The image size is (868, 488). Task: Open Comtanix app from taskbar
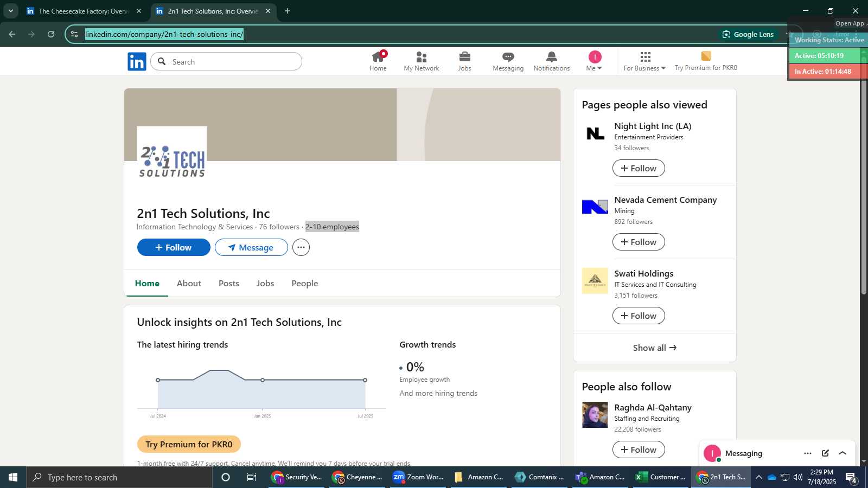pyautogui.click(x=540, y=477)
